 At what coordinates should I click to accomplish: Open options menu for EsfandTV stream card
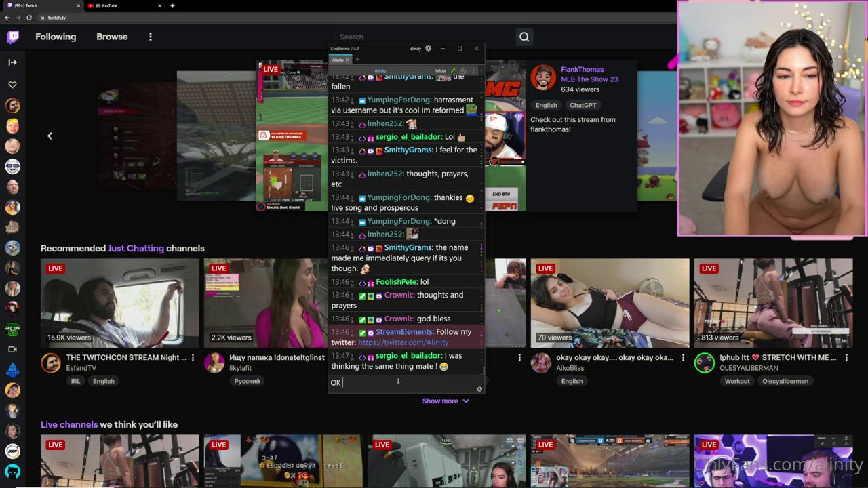(193, 358)
